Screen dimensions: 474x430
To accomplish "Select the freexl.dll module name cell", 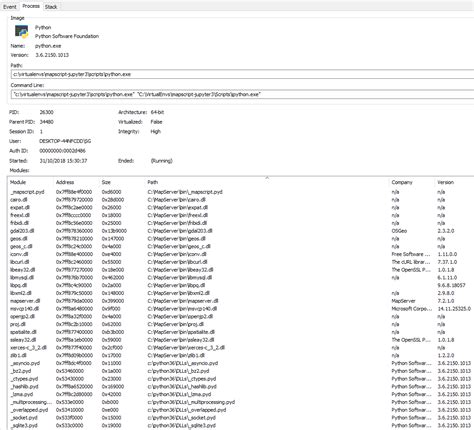I will tap(20, 215).
